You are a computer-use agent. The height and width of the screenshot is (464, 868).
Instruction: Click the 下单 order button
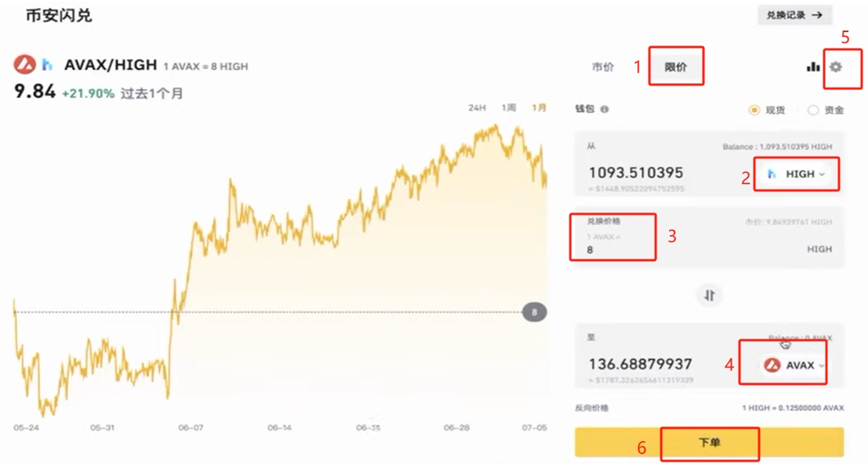[709, 442]
